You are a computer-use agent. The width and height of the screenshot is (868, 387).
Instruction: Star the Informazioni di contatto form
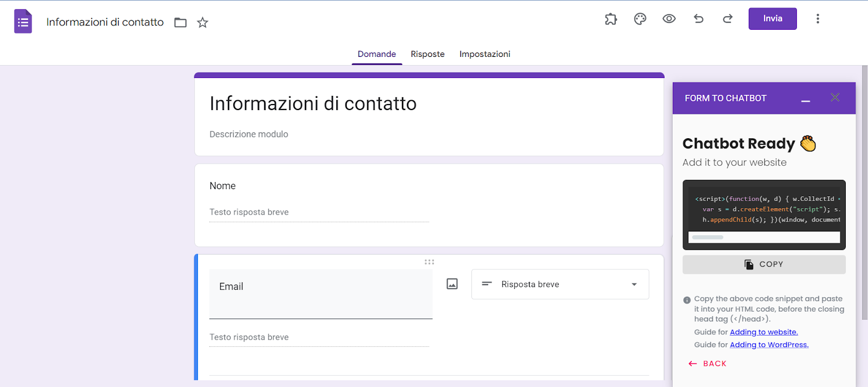click(202, 22)
